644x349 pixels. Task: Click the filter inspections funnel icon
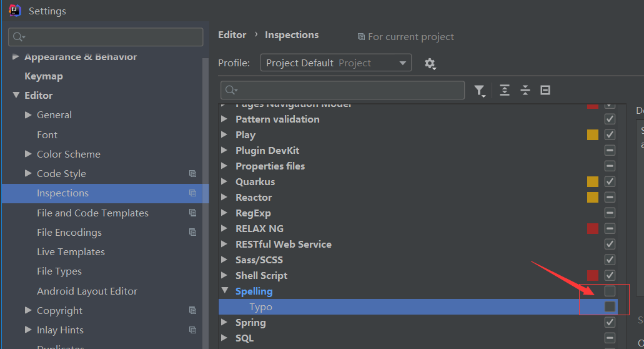tap(479, 91)
